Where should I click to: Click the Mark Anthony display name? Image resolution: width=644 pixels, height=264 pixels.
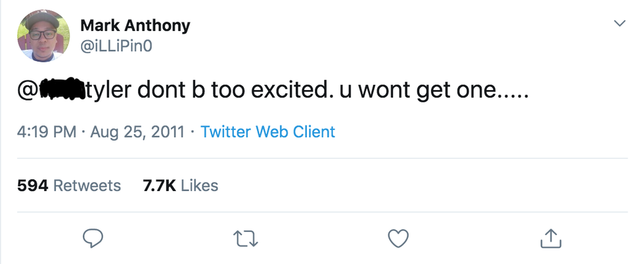click(135, 26)
